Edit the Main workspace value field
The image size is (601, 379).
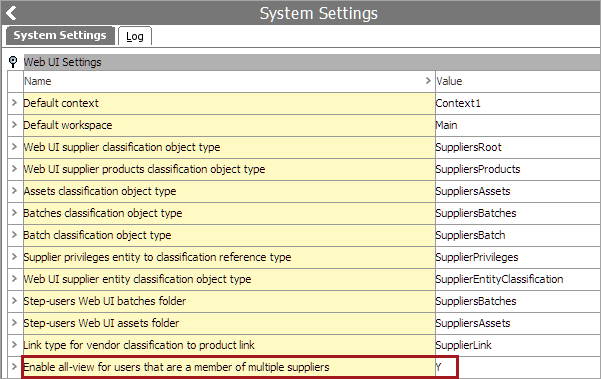(518, 125)
